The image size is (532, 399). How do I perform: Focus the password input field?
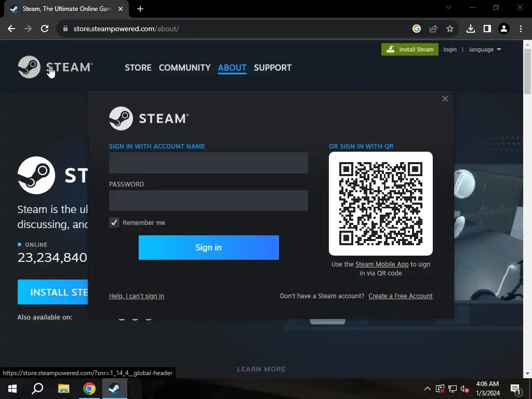[x=208, y=201]
